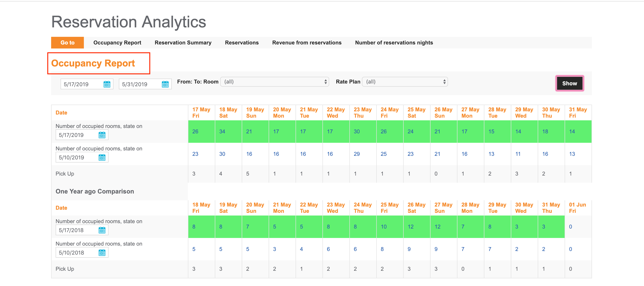Image resolution: width=644 pixels, height=286 pixels.
Task: Open calendar picker for 5/17/2019 start date
Action: (107, 84)
